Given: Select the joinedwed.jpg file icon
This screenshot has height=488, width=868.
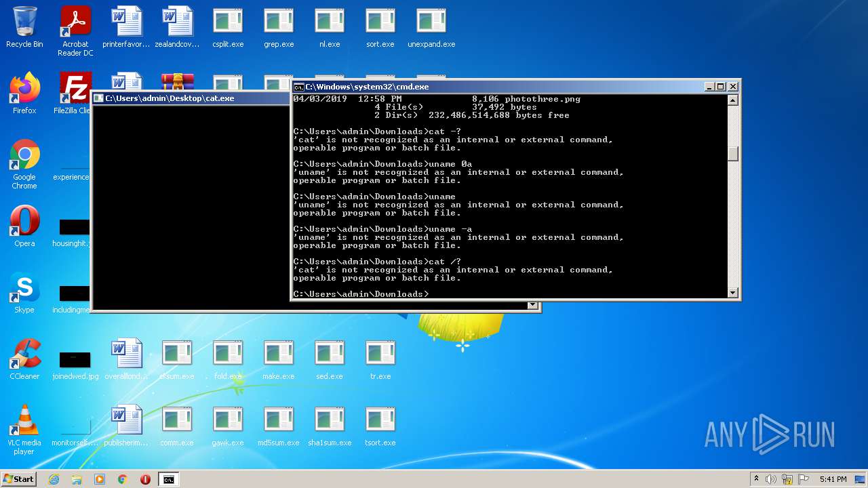Looking at the screenshot, I should coord(75,365).
